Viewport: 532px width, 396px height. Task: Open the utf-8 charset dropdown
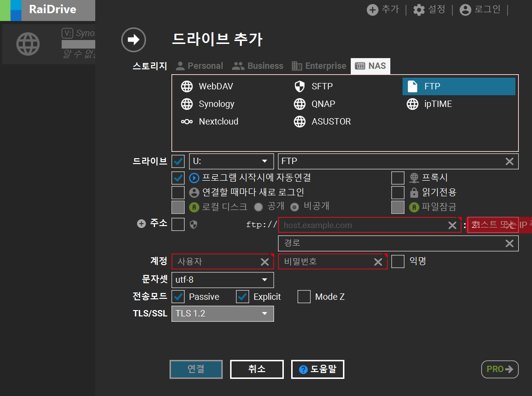223,280
